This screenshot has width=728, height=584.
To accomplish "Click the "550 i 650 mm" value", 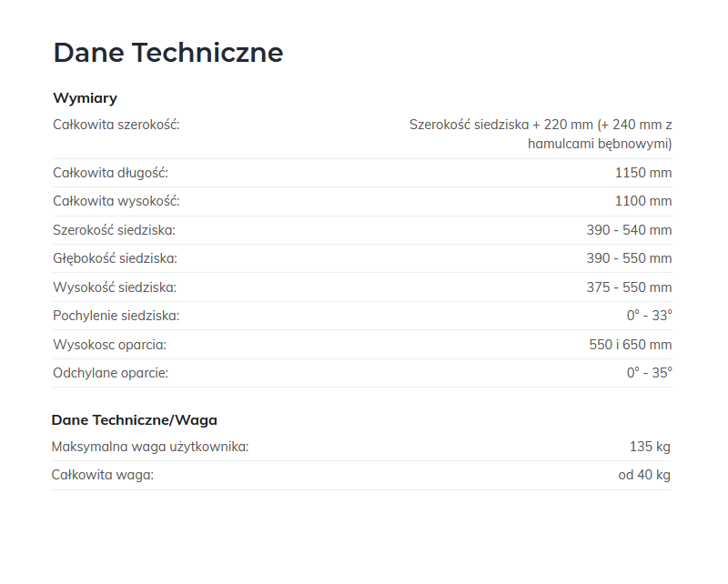I will pyautogui.click(x=631, y=345).
